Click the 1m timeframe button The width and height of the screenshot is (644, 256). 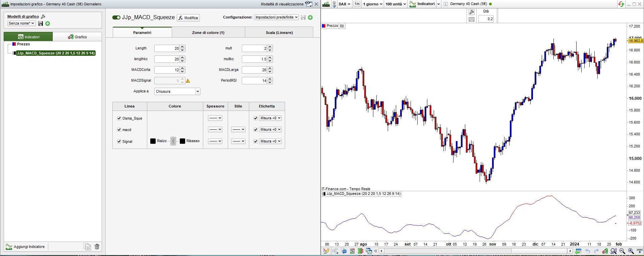click(x=357, y=4)
